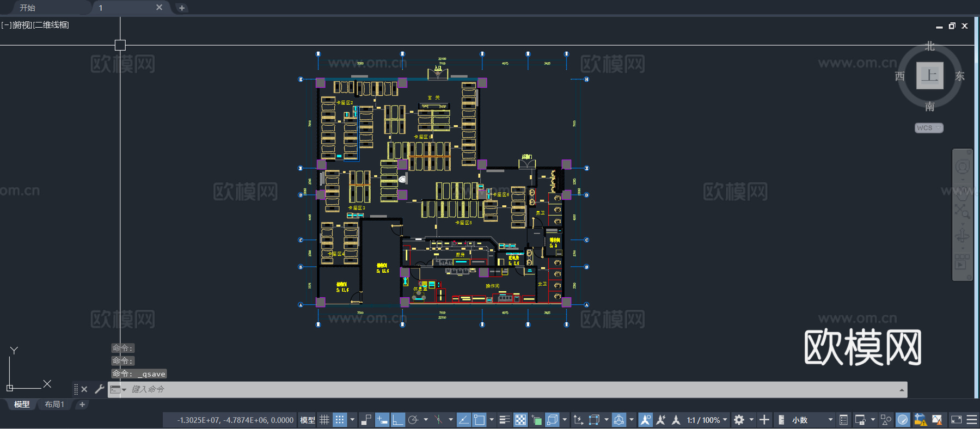Viewport: 980px width, 429px height.
Task: Click graphics performance warning icon
Action: (x=937, y=420)
